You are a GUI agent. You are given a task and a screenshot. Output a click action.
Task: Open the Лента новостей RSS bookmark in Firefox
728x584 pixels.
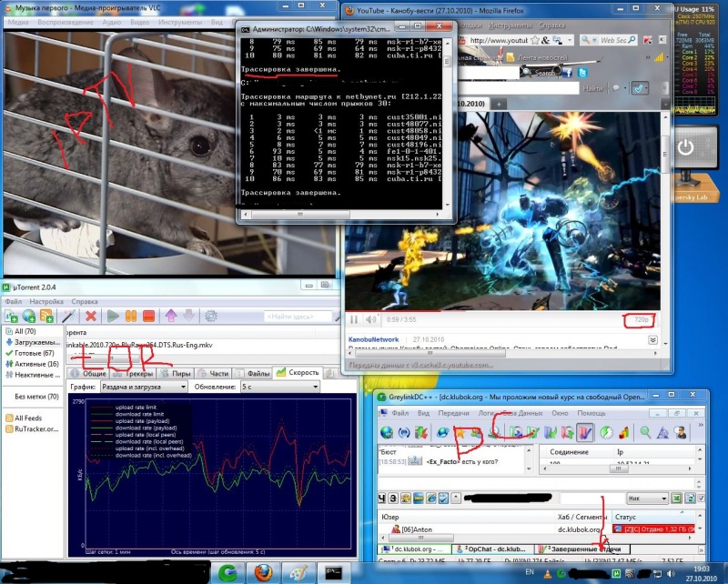(537, 57)
